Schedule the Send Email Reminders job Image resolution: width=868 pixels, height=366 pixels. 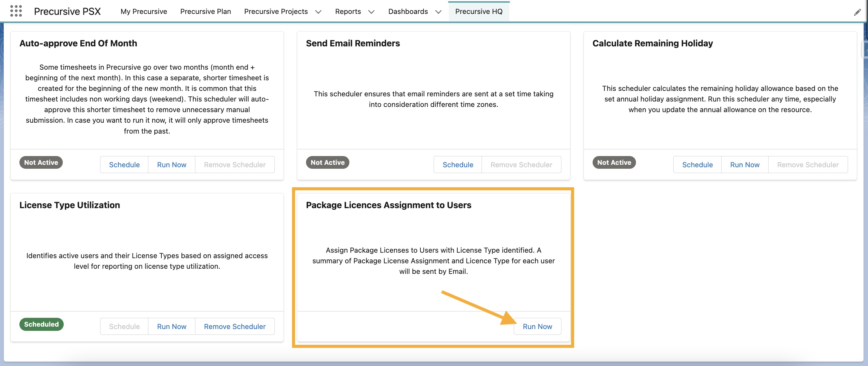pyautogui.click(x=458, y=165)
